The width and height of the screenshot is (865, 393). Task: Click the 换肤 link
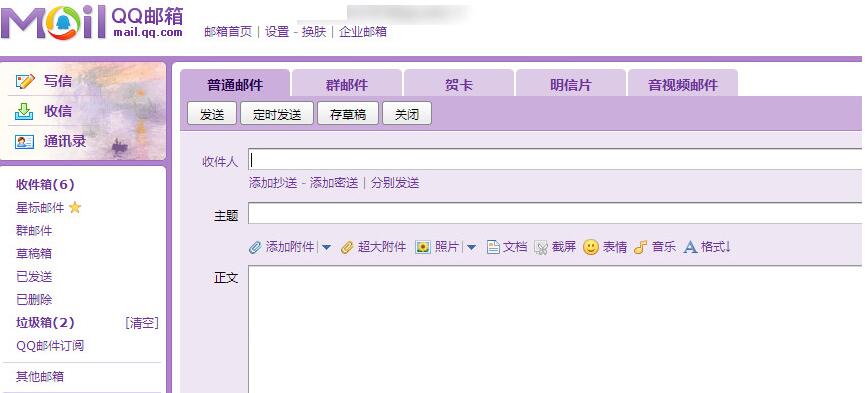[x=314, y=31]
